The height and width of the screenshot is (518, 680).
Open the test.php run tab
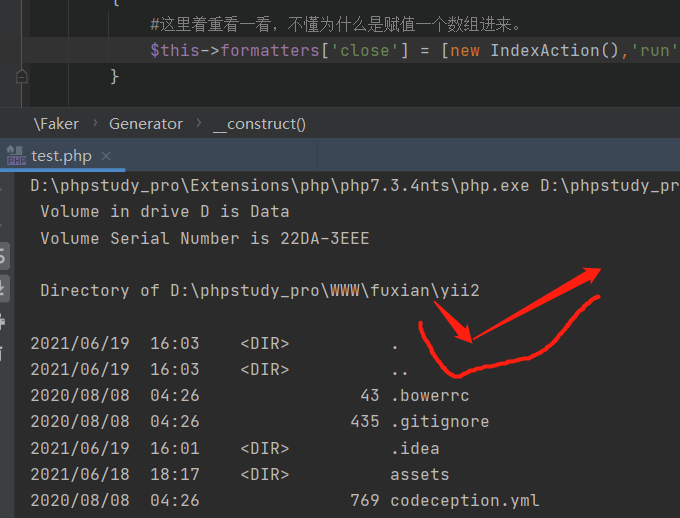click(x=61, y=156)
